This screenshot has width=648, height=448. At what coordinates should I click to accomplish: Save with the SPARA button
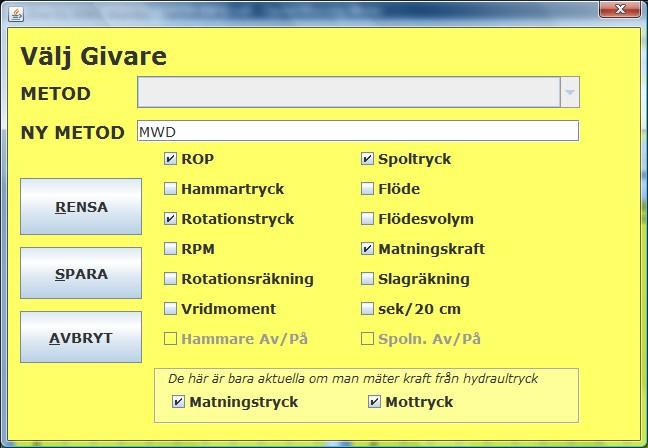[81, 273]
